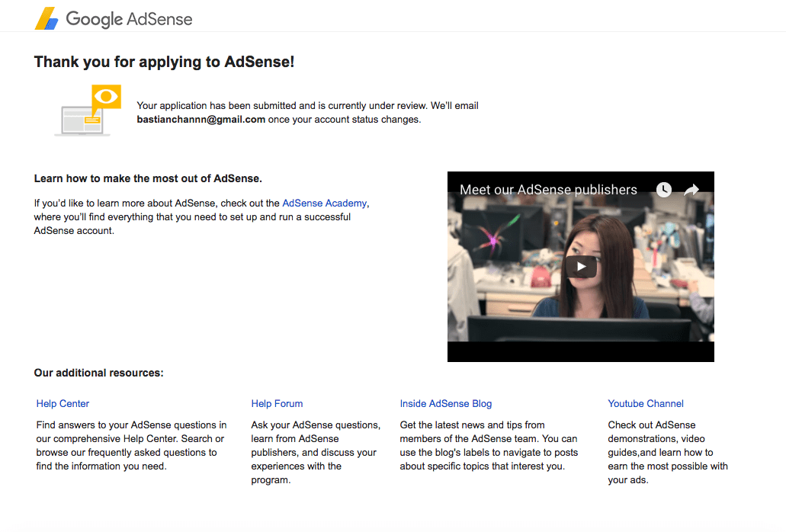Click the Our additional resources heading
Screen dimensions: 786x532
coord(99,373)
